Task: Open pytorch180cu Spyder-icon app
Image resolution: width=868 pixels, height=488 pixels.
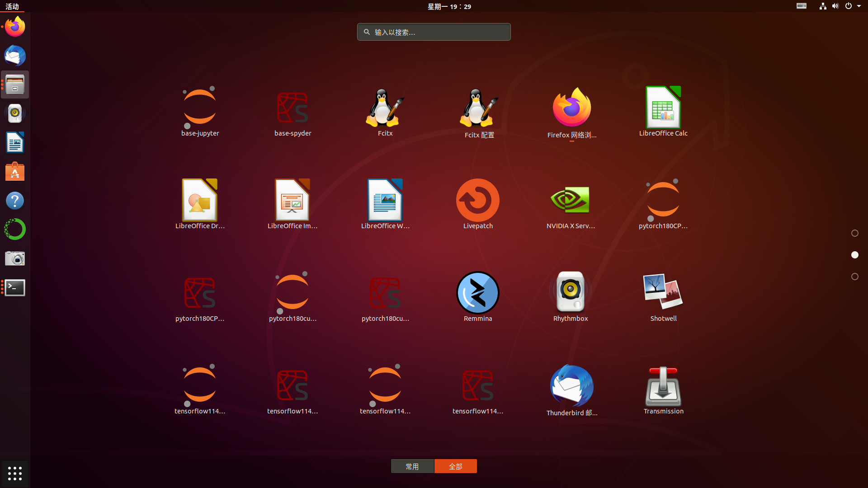Action: pos(385,297)
